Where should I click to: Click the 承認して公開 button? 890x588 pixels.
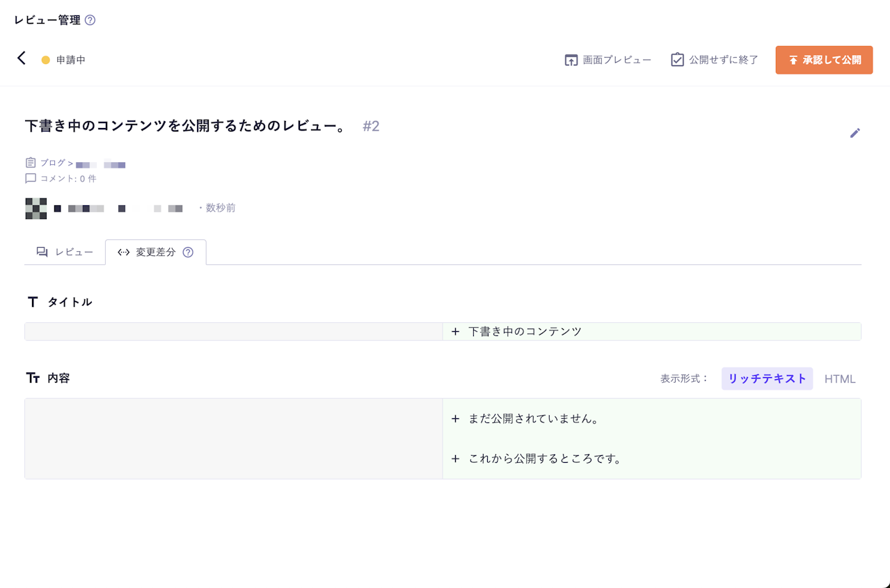click(x=824, y=60)
